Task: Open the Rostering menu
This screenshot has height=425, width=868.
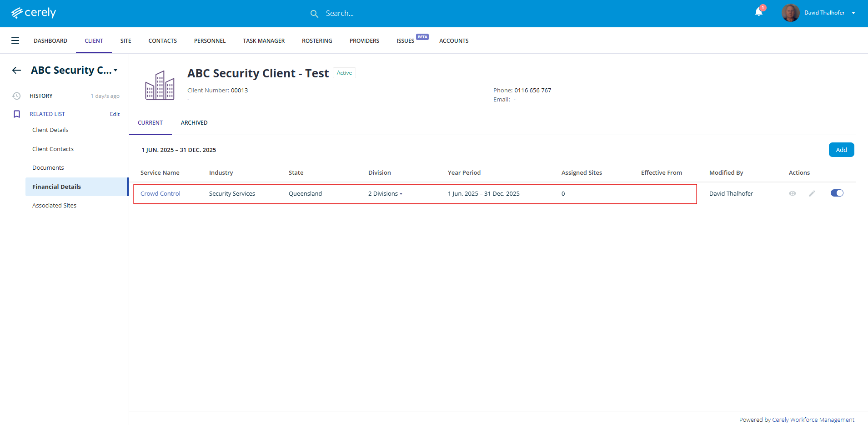Action: [x=317, y=40]
